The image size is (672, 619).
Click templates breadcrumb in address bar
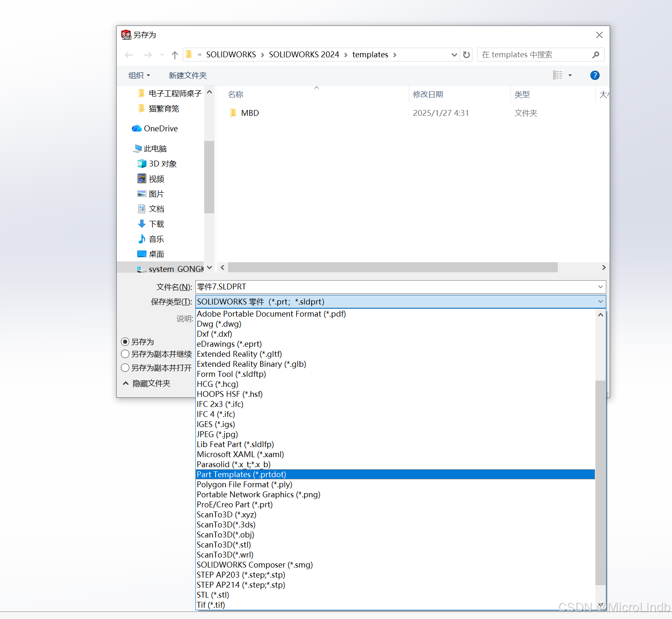coord(370,55)
